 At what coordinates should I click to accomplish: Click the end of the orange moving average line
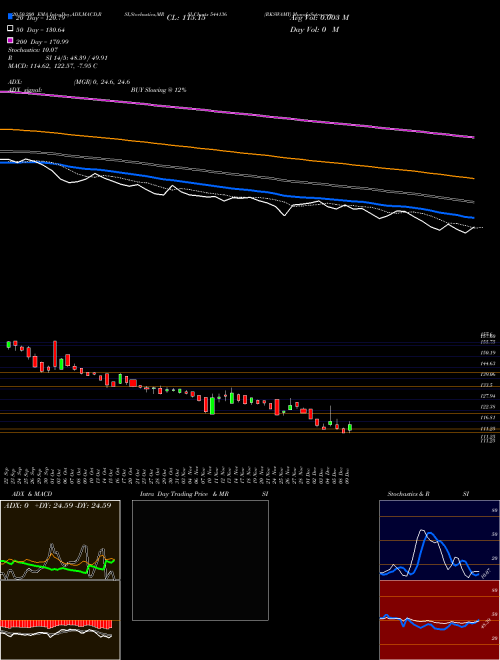473,178
